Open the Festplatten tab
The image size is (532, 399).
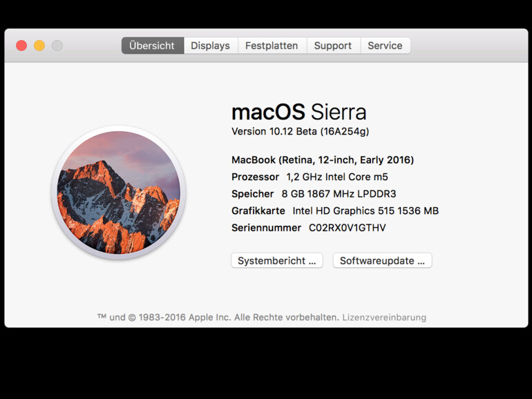coord(272,46)
